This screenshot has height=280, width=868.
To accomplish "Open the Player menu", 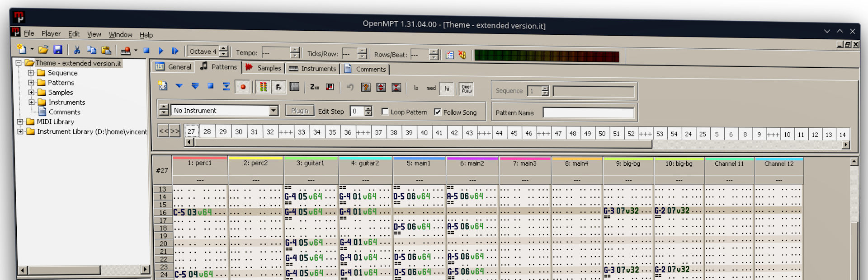I will pos(51,33).
